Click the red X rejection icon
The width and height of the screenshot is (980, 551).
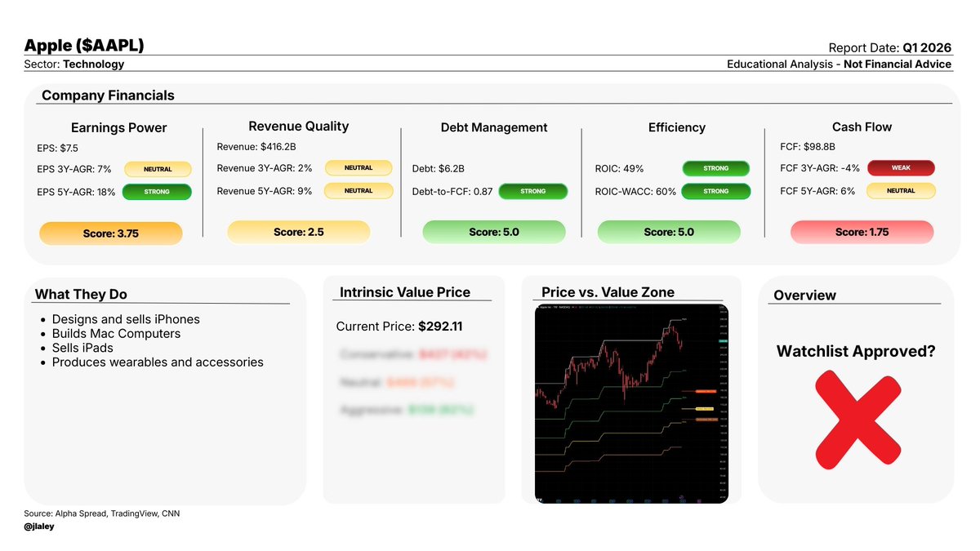[x=858, y=419]
